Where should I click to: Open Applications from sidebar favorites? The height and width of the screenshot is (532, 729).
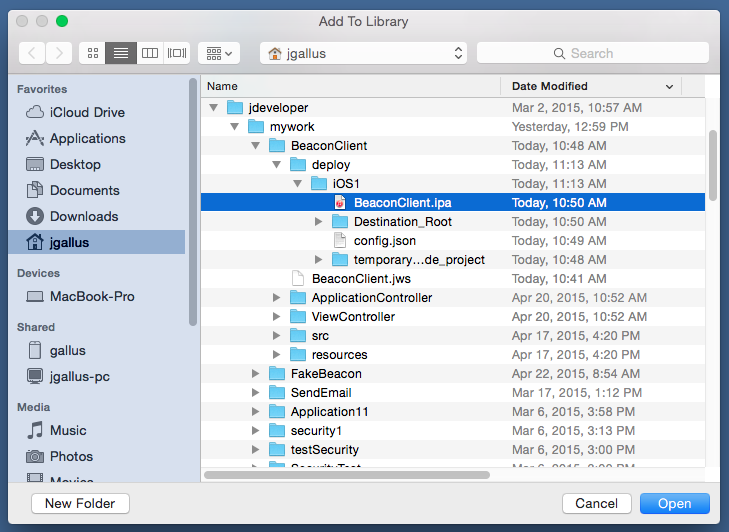tap(97, 138)
